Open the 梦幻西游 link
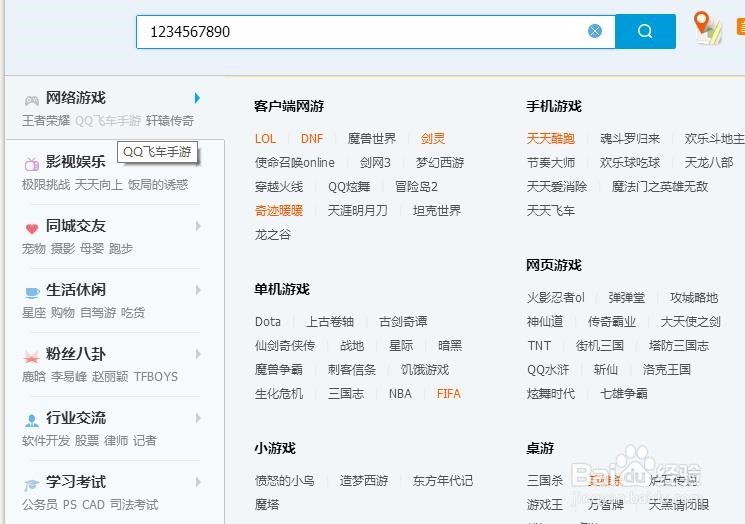 click(440, 163)
